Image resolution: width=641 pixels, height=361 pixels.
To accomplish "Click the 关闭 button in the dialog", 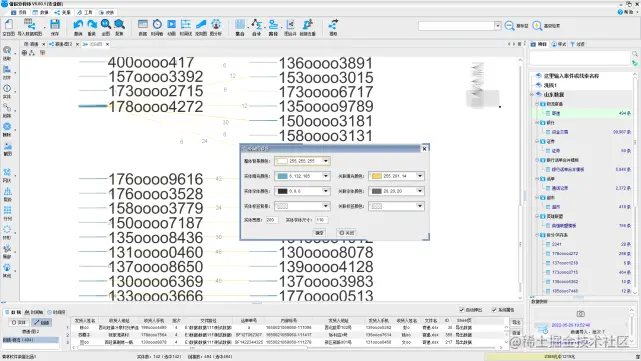I will click(x=347, y=233).
